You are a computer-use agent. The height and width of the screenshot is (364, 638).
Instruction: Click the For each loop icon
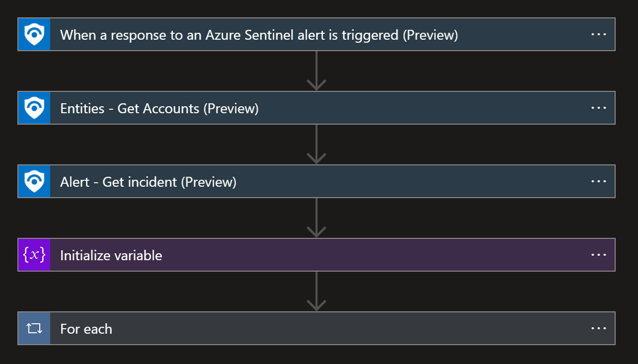(34, 328)
